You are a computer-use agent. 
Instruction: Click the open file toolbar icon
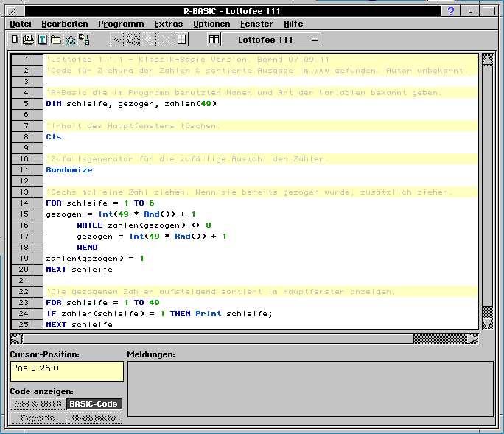click(28, 40)
